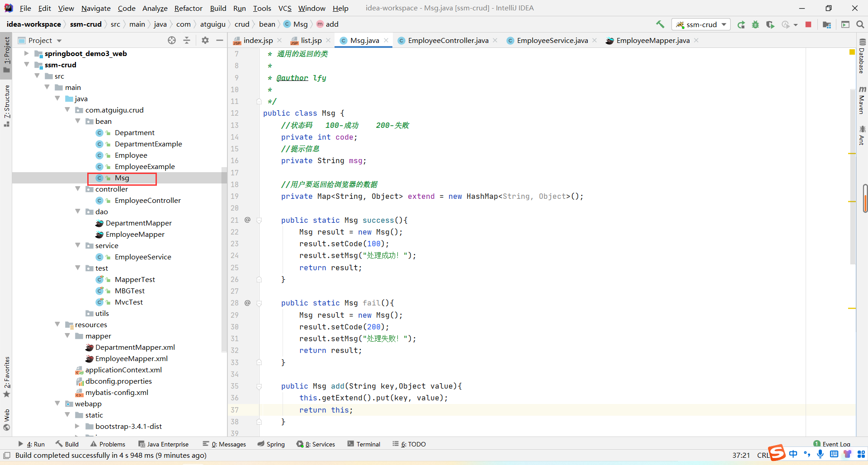Click the yellow inspection warning indicator
The height and width of the screenshot is (465, 868).
(x=852, y=52)
